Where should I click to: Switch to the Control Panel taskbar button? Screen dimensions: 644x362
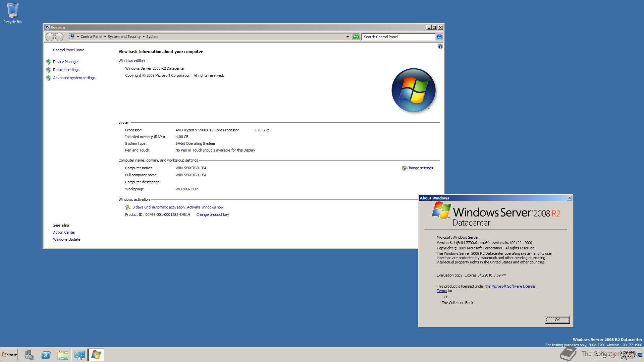79,355
